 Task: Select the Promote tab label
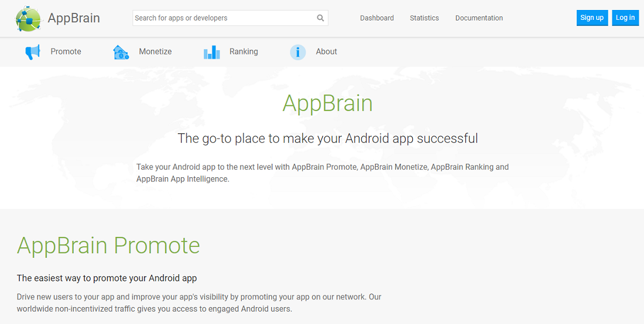(66, 51)
